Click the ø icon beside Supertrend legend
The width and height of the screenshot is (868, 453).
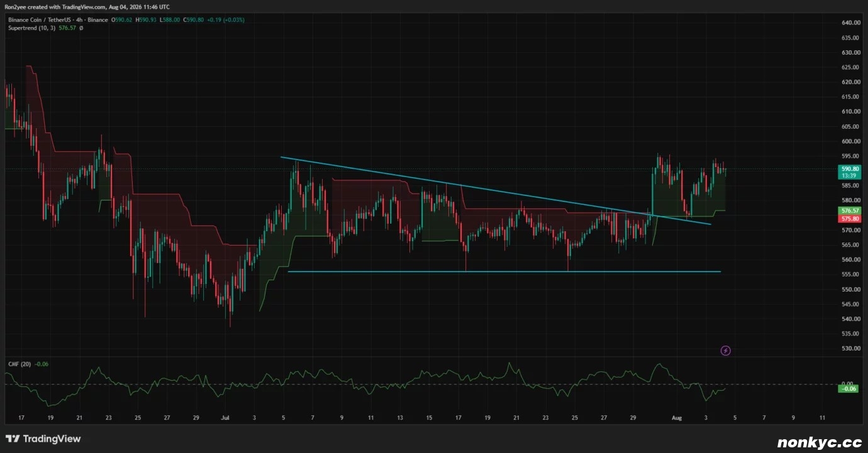pyautogui.click(x=82, y=28)
